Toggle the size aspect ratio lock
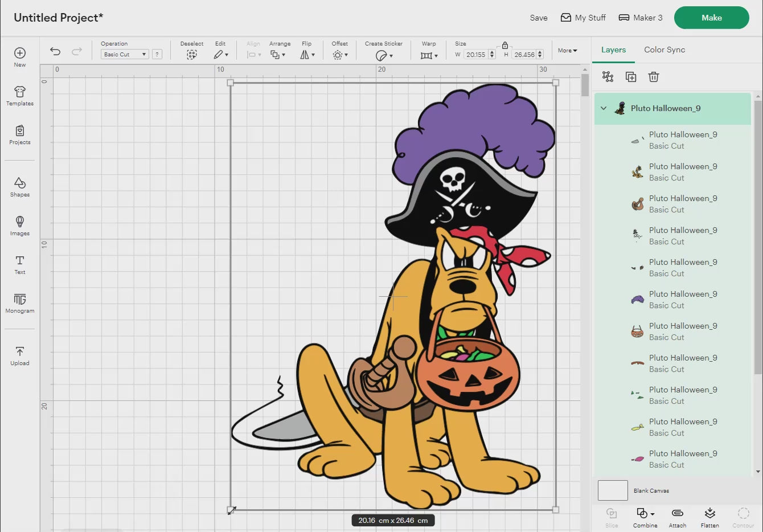Screen dimensions: 763x532 [505, 45]
